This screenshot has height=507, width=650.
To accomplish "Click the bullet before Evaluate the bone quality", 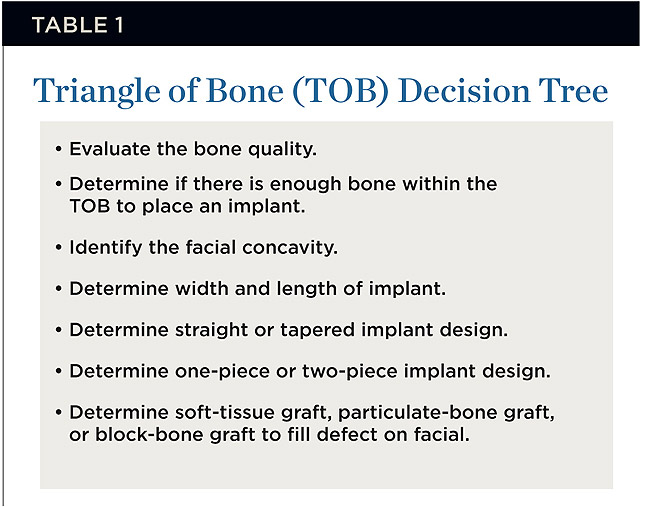I will pyautogui.click(x=57, y=148).
